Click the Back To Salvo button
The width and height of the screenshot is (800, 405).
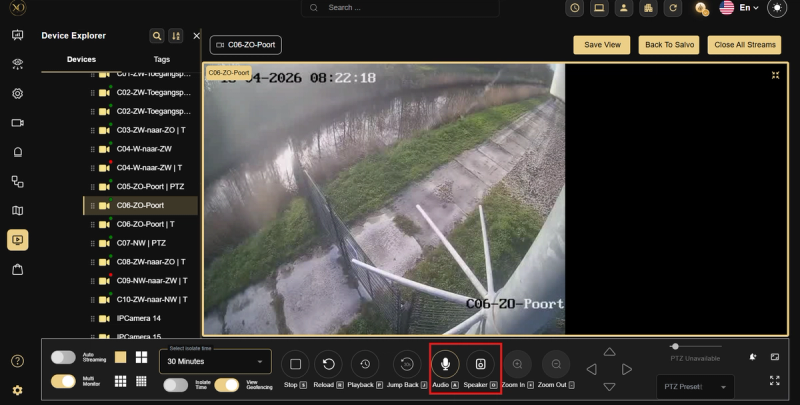(669, 45)
